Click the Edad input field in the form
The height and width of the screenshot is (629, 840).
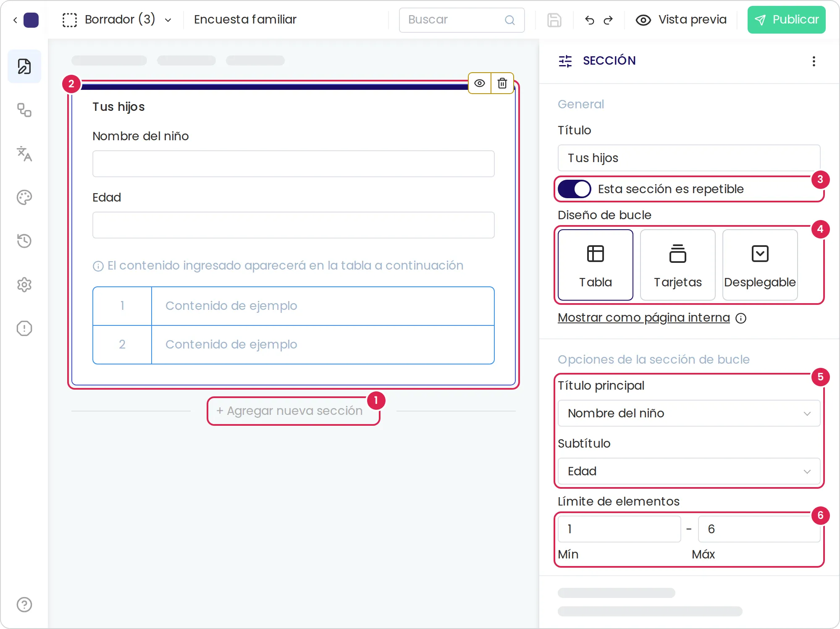pyautogui.click(x=293, y=225)
